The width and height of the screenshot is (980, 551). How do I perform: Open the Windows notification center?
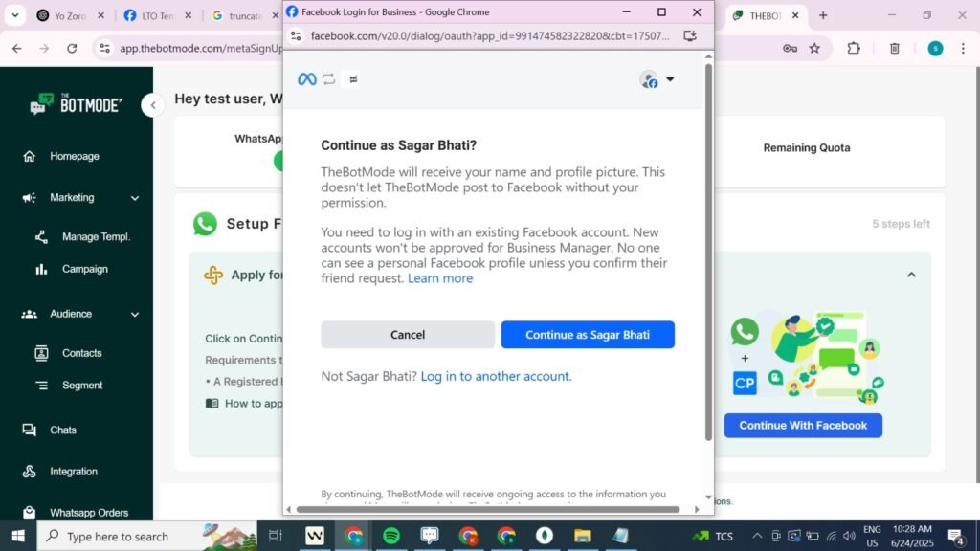click(956, 536)
